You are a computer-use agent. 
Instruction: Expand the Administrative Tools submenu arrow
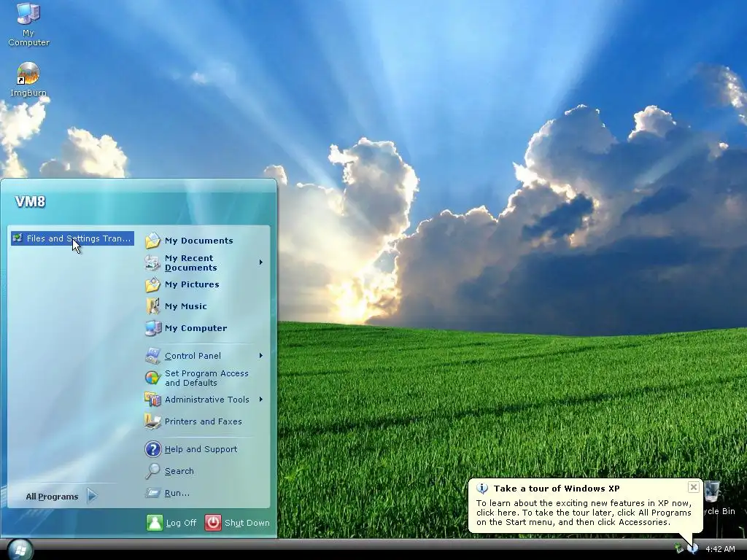[260, 400]
